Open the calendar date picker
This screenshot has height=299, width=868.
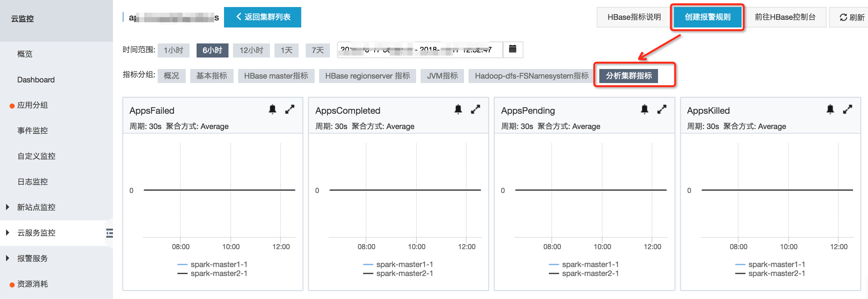point(513,49)
